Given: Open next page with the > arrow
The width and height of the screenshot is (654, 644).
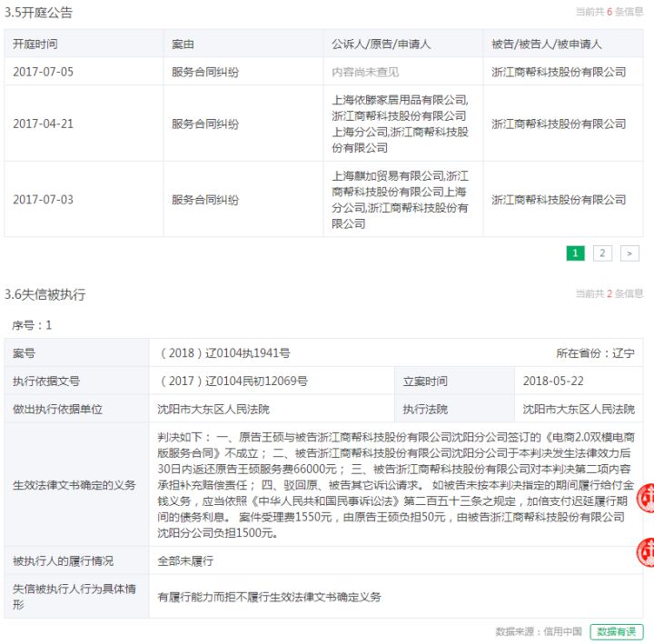Looking at the screenshot, I should pos(629,253).
